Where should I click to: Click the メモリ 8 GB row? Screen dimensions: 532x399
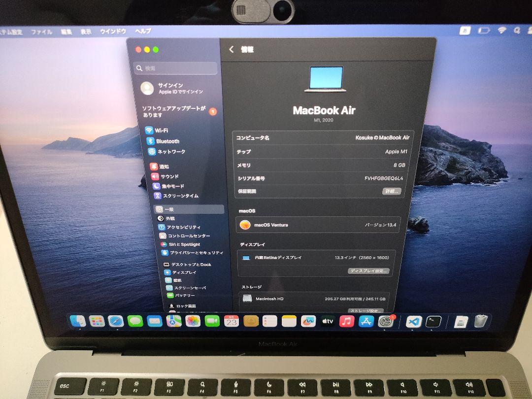pos(321,165)
